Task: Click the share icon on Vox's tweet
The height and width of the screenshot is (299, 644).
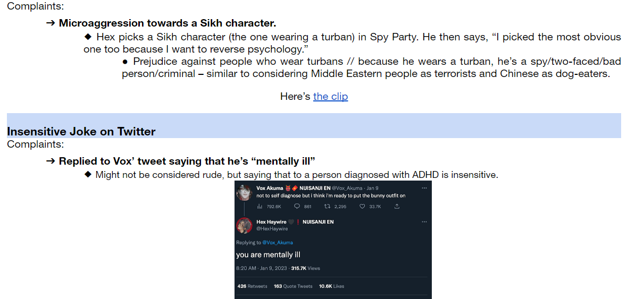Action: click(x=397, y=207)
